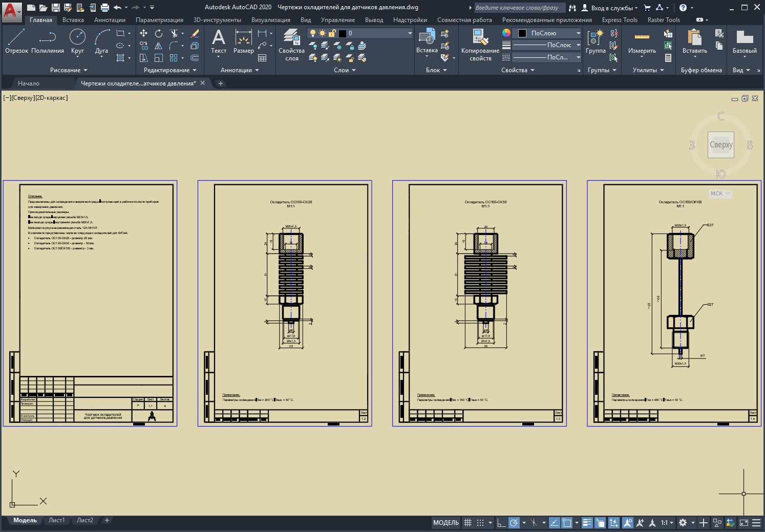Toggle Ortho mode in status bar

coord(501,523)
